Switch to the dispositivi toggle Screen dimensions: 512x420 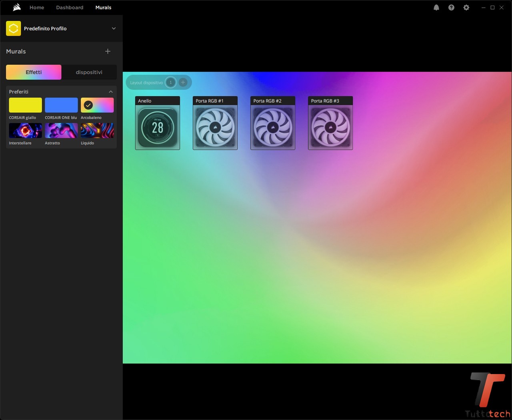(x=89, y=72)
